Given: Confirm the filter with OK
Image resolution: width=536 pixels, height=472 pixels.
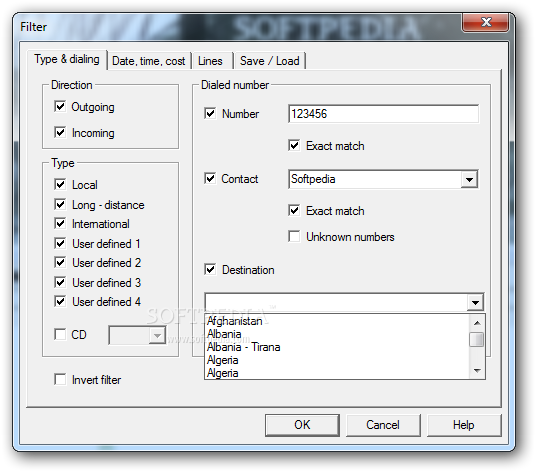Looking at the screenshot, I should [x=302, y=425].
